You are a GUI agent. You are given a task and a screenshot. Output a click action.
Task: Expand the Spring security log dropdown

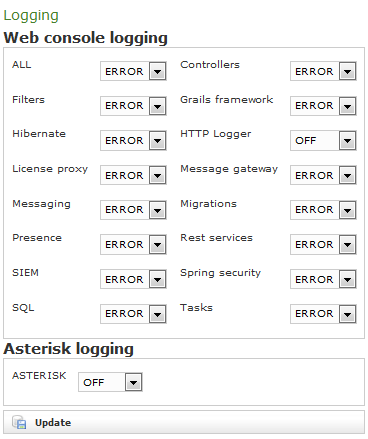pyautogui.click(x=323, y=279)
